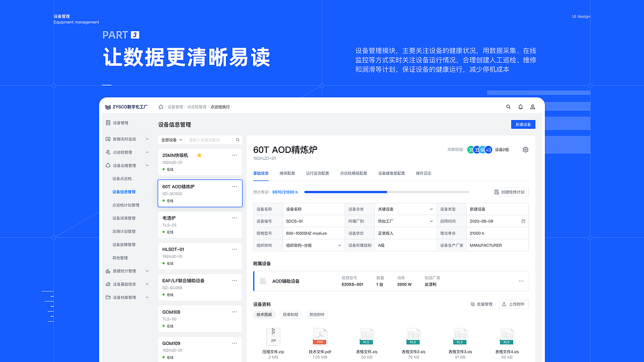Image resolution: width=644 pixels, height=362 pixels.
Task: Click the settings gear next to 设备2组
Action: [525, 149]
